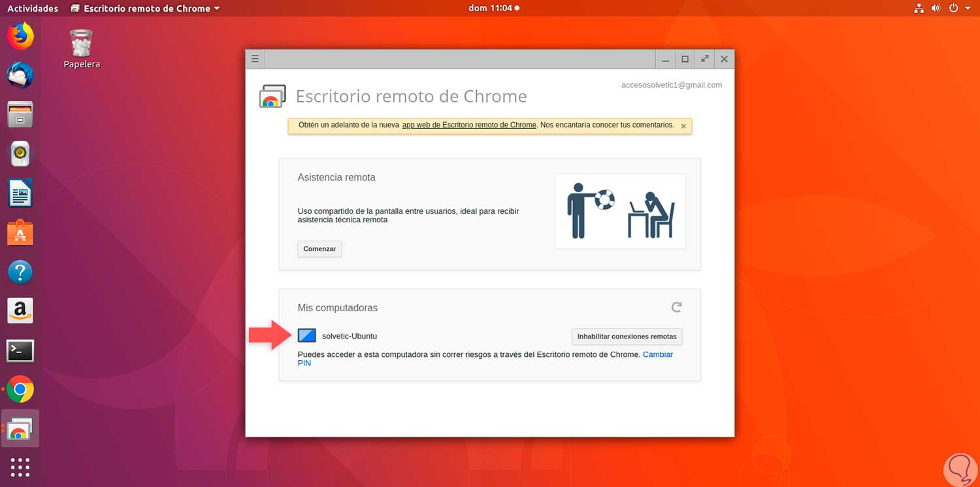The image size is (980, 487).
Task: Open the volume indicator in the top bar
Action: click(x=936, y=8)
